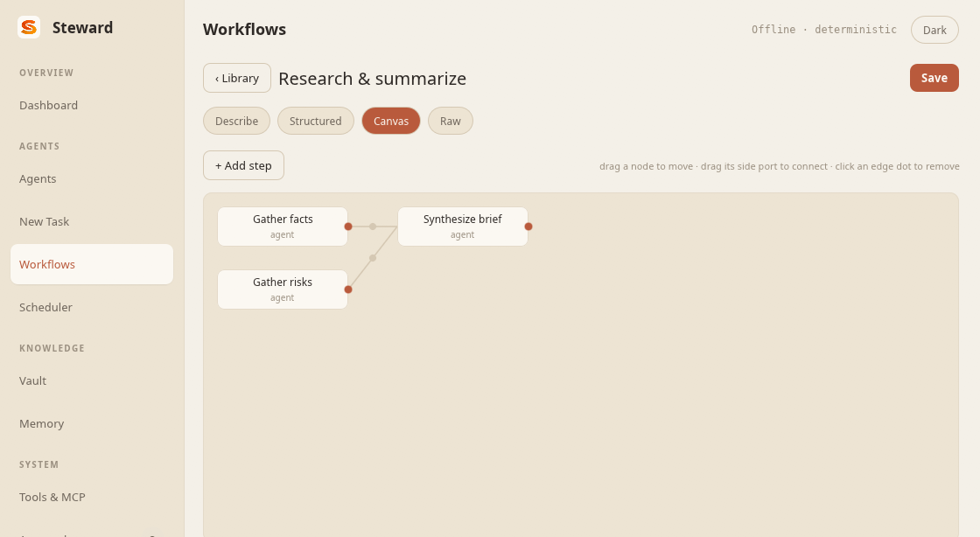Viewport: 980px width, 537px height.
Task: Switch to Dark theme
Action: pos(934,30)
